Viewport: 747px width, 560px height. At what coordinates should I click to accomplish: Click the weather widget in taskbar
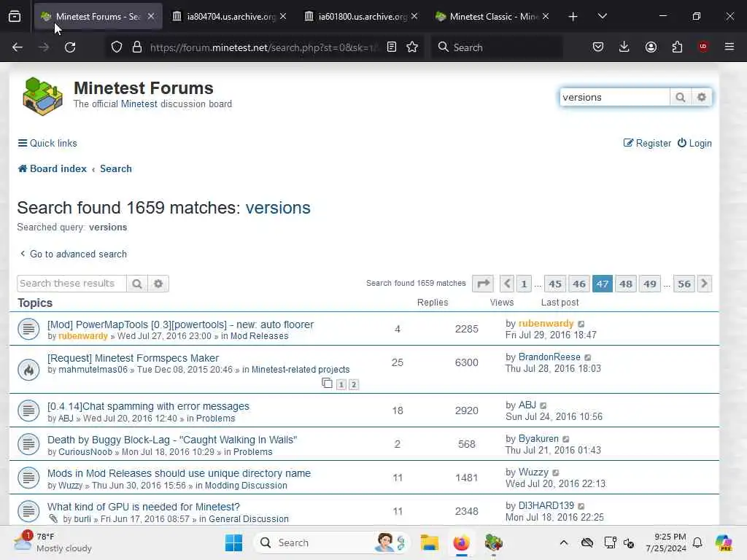click(x=53, y=542)
